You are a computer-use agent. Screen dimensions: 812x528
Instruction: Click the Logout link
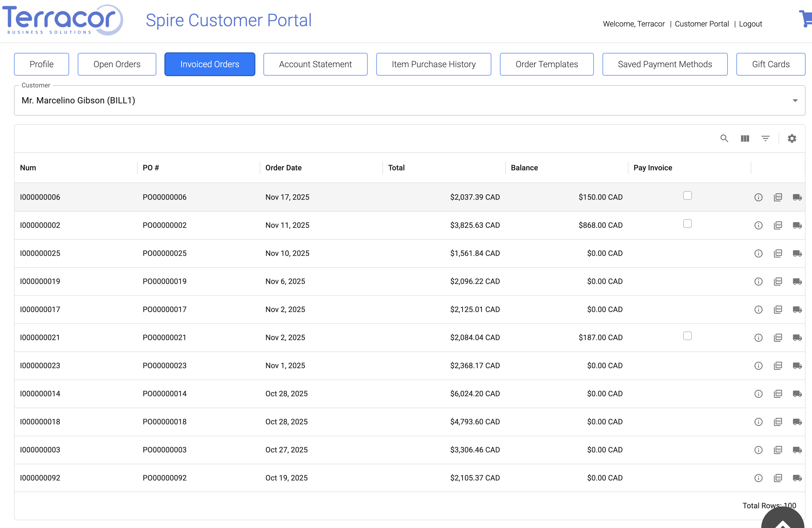tap(750, 24)
